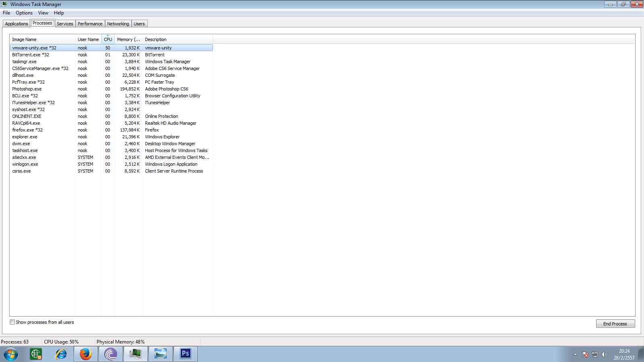The image size is (644, 362).
Task: Toggle Show processes from all users checkbox
Action: (12, 322)
